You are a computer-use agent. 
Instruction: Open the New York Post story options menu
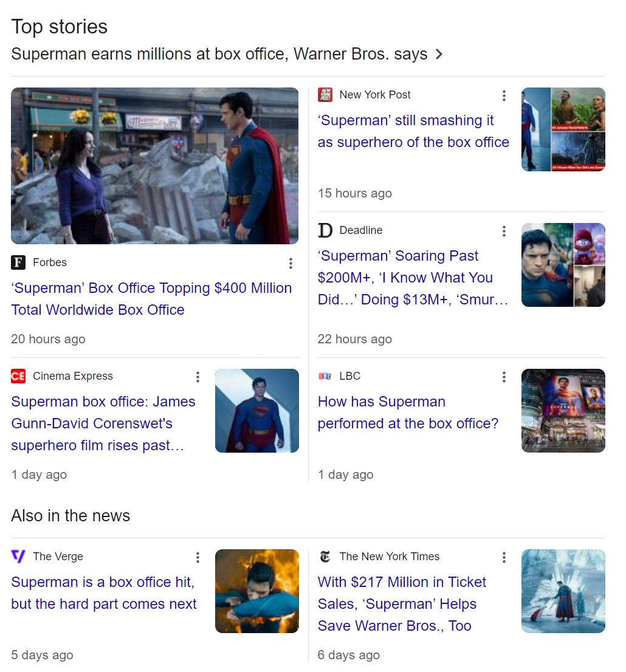pyautogui.click(x=504, y=95)
